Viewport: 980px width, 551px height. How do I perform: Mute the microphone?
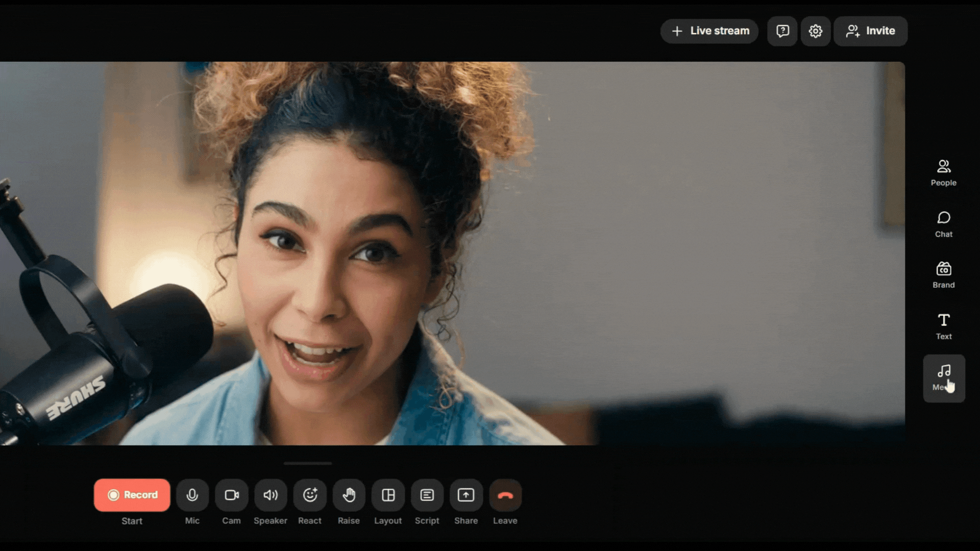pyautogui.click(x=192, y=495)
